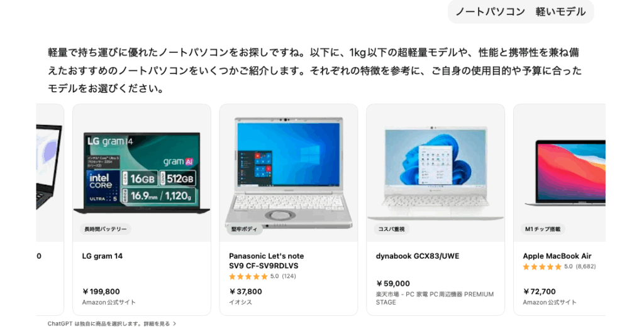This screenshot has height=336, width=644.
Task: Click the ノートパソコン 軽いモデル message bubble
Action: point(520,11)
